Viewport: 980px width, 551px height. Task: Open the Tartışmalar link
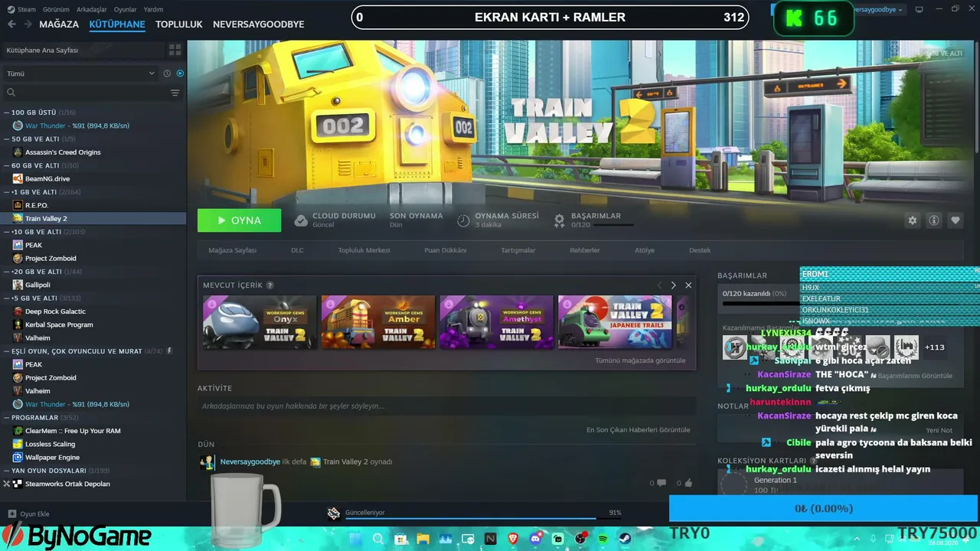click(518, 250)
